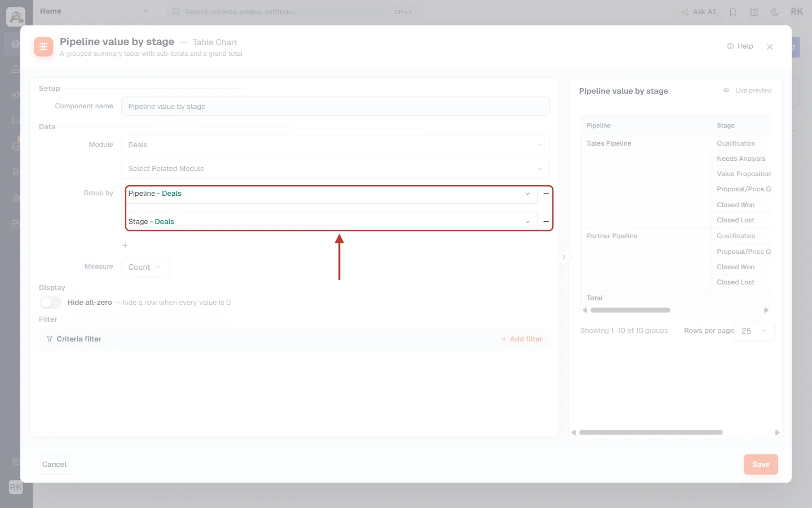Screen dimensions: 812x508
Task: Toggle the Live preview eye
Action: 726,90
